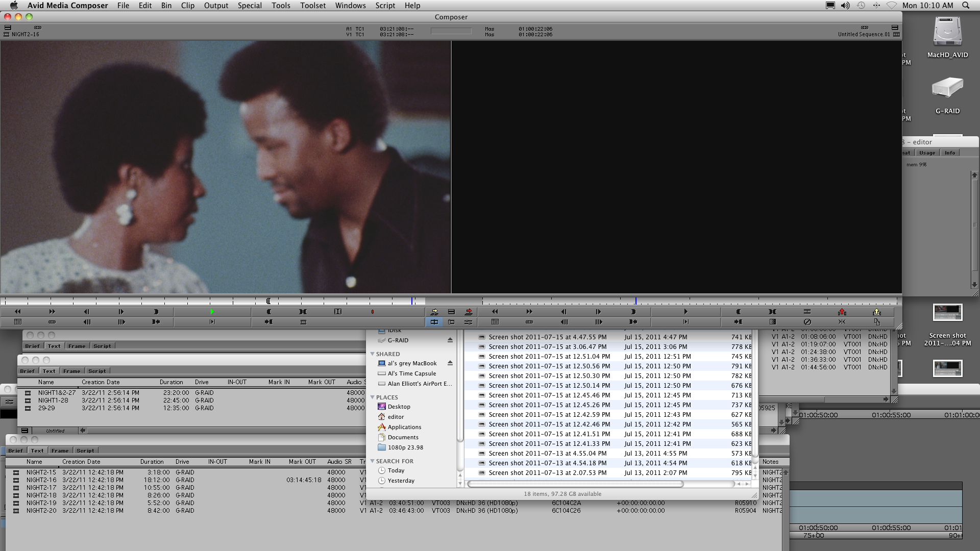Select the NIGHT2-17 clip row
This screenshot has width=980, height=551.
tap(41, 487)
